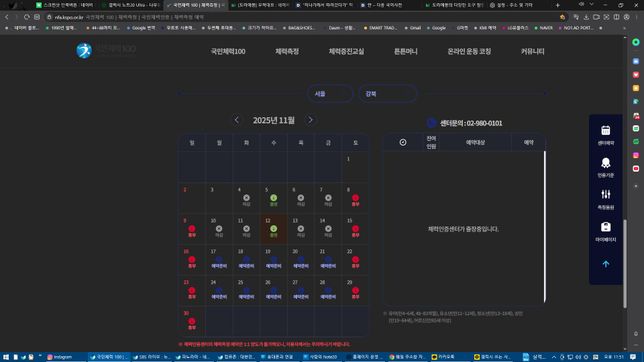The width and height of the screenshot is (644, 362).
Task: Click the 예약준비 marker on November 18
Action: [246, 262]
